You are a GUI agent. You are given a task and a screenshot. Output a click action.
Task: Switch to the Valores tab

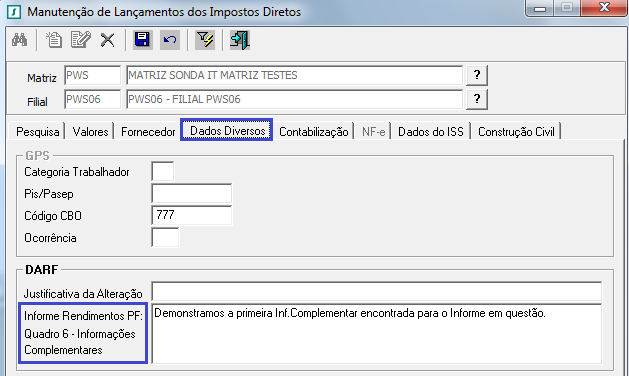click(x=90, y=132)
